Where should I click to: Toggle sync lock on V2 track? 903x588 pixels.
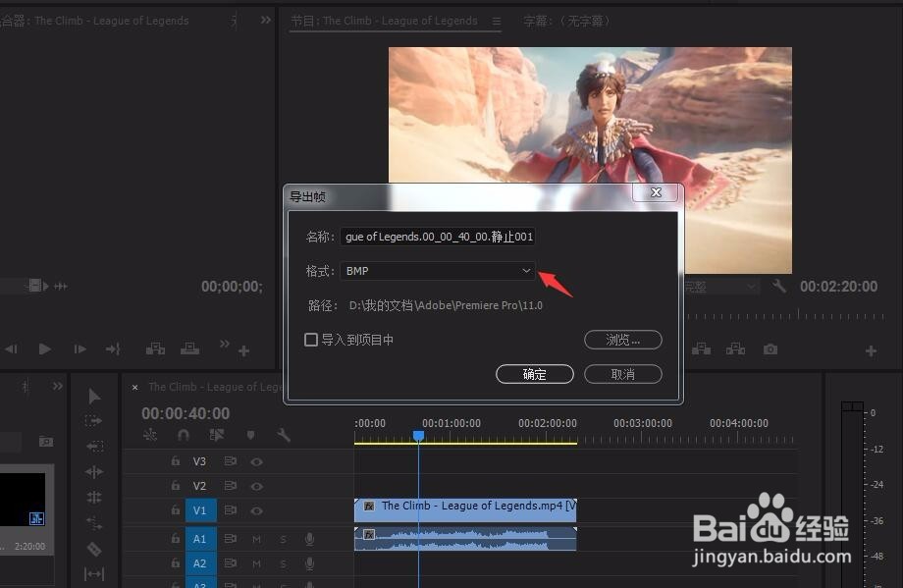(231, 486)
